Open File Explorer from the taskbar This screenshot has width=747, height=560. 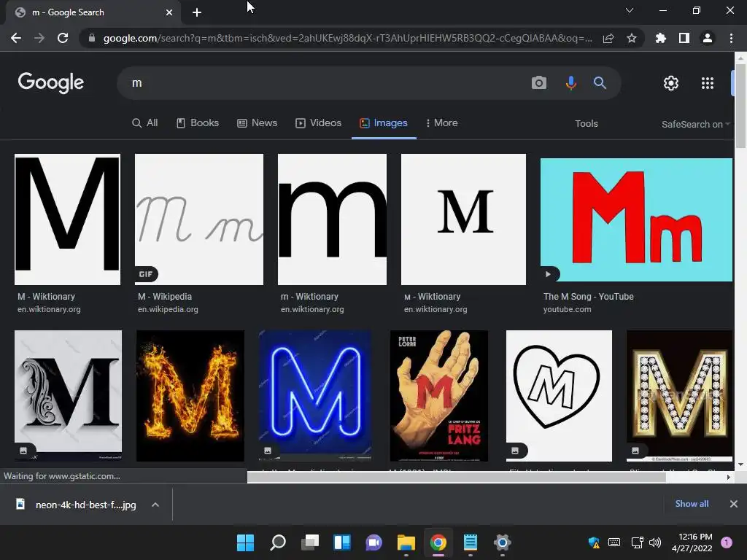[x=406, y=542]
